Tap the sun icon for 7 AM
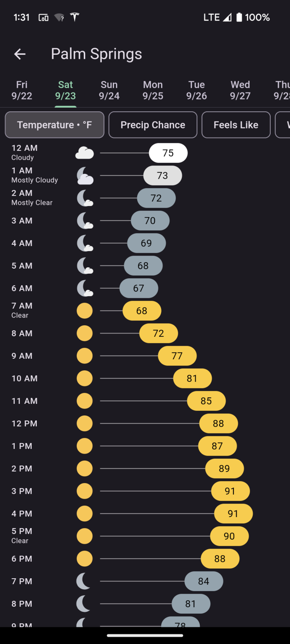 (x=85, y=311)
